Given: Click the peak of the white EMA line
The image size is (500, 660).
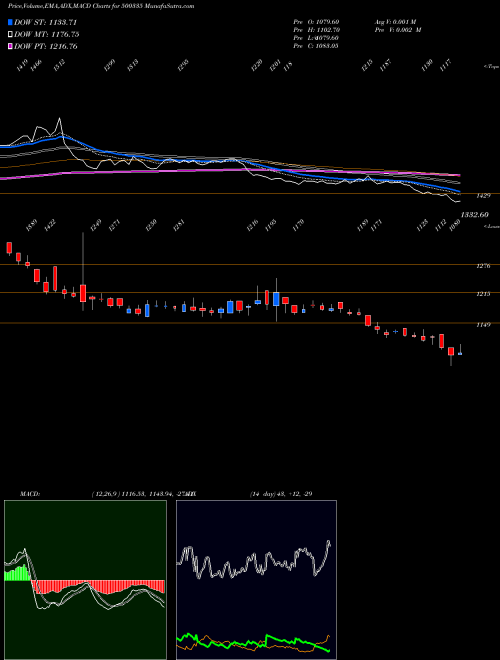Looking at the screenshot, I should (59, 120).
